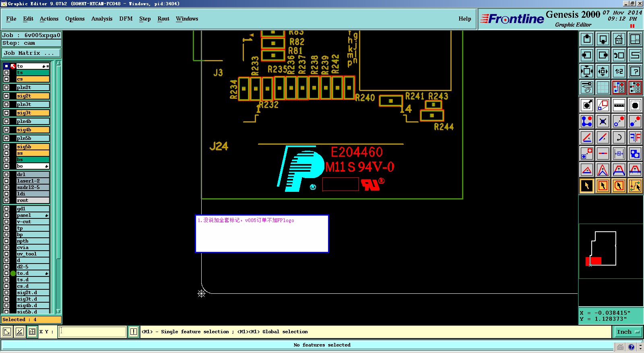
Task: Open the Edit menu
Action: (28, 19)
